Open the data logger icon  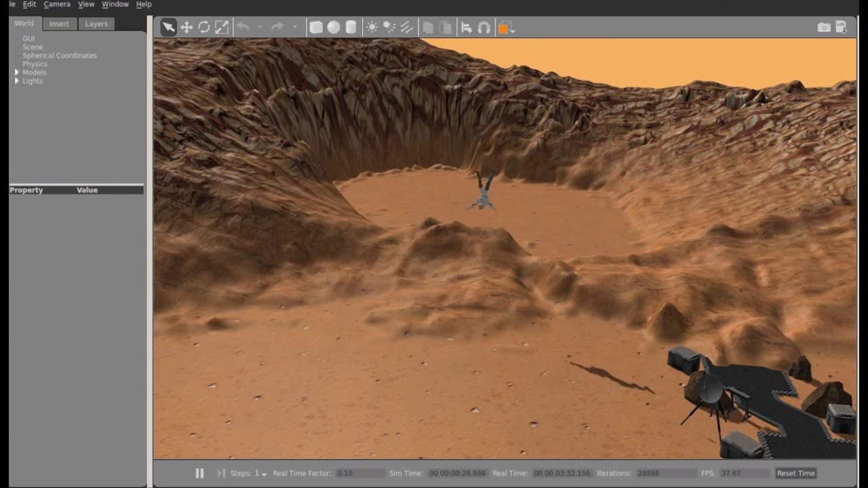coord(842,27)
